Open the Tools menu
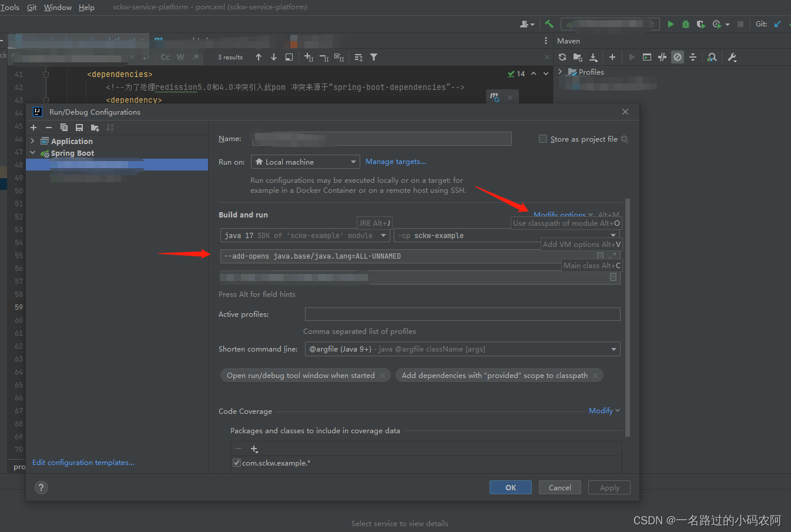 point(10,7)
